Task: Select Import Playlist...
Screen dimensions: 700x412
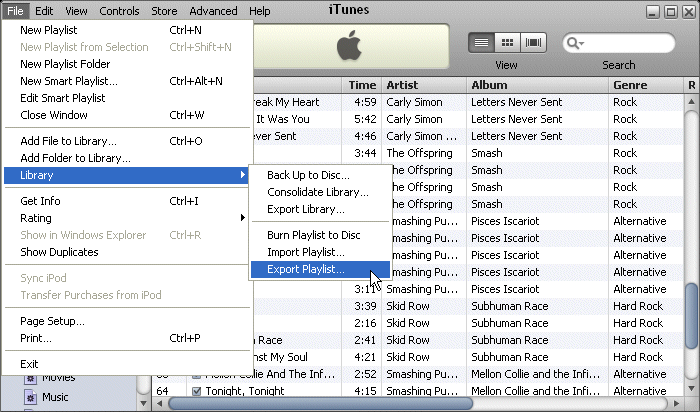Action: point(320,252)
